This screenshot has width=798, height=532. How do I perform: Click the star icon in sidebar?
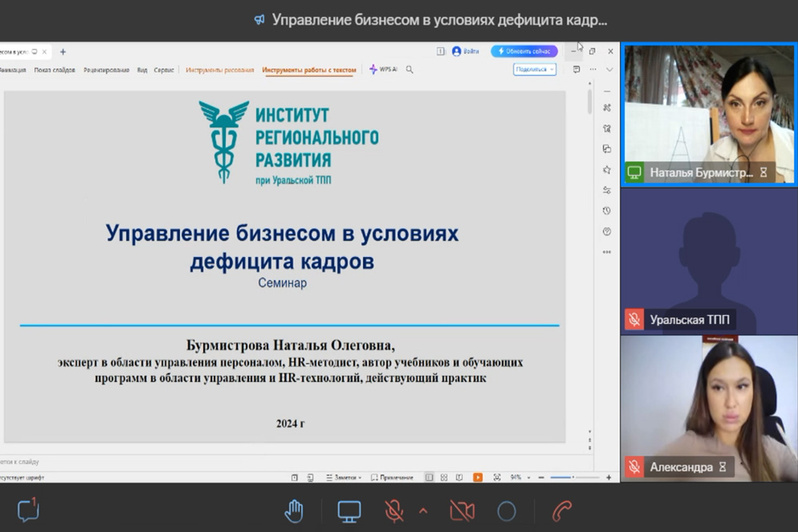tap(606, 170)
